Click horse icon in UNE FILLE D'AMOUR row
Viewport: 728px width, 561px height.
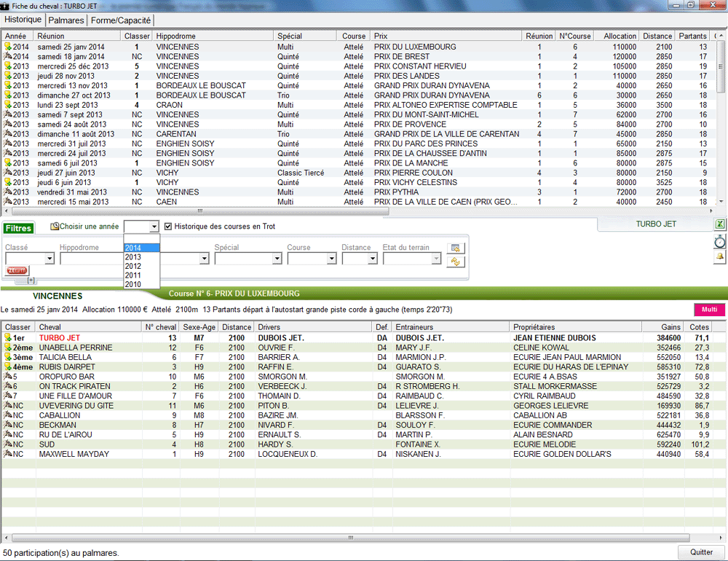coord(7,396)
